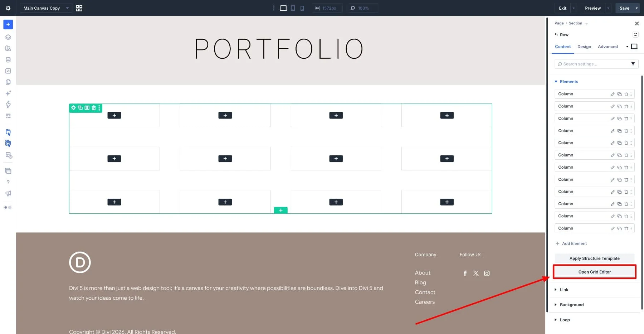644x334 pixels.
Task: Click the database cylinder icon in sidebar
Action: [8, 60]
